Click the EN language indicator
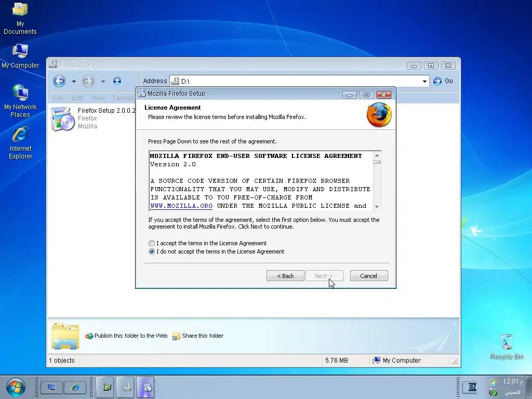The width and height of the screenshot is (532, 399). point(471,387)
